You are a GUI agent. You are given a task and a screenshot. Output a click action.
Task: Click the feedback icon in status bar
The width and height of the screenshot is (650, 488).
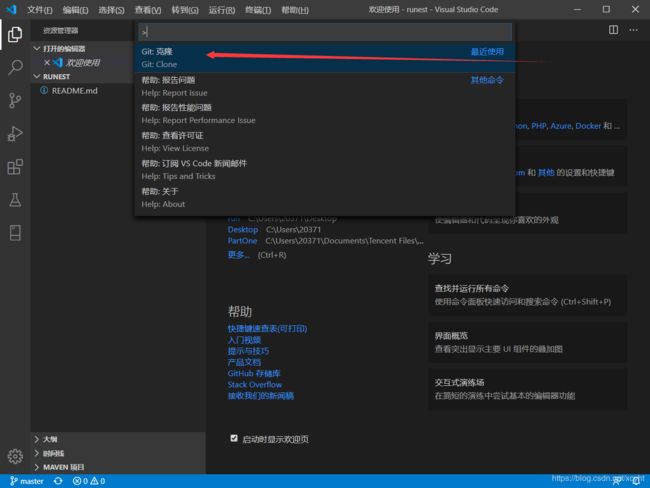pyautogui.click(x=617, y=481)
